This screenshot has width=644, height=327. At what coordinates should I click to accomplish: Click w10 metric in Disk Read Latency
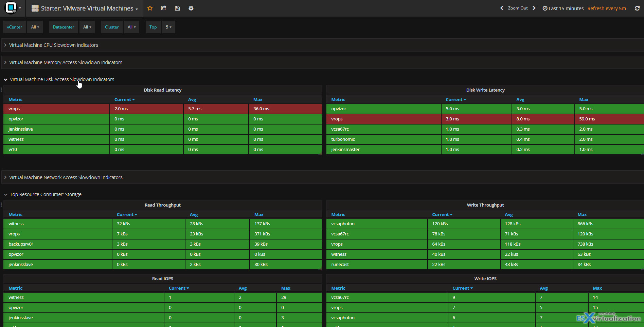coord(13,150)
